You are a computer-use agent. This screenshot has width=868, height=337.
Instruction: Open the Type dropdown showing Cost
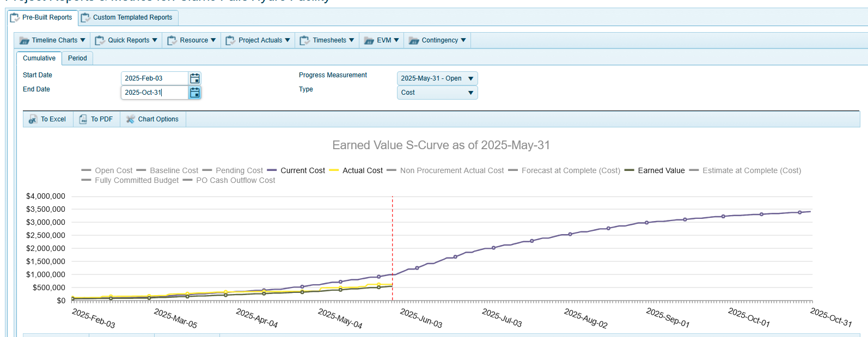(437, 93)
